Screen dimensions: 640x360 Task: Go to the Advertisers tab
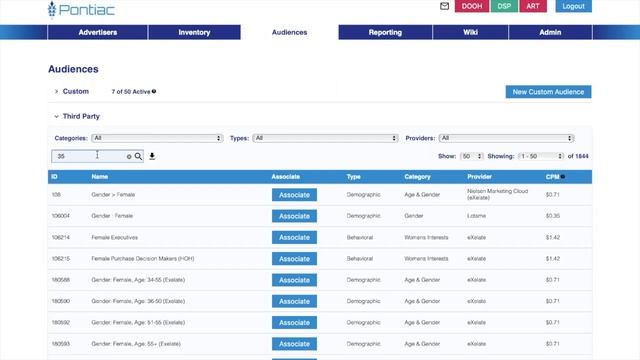(x=98, y=32)
